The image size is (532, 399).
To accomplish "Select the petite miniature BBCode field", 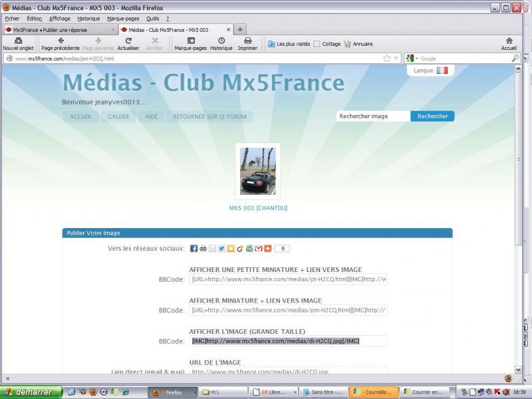I will (x=289, y=279).
